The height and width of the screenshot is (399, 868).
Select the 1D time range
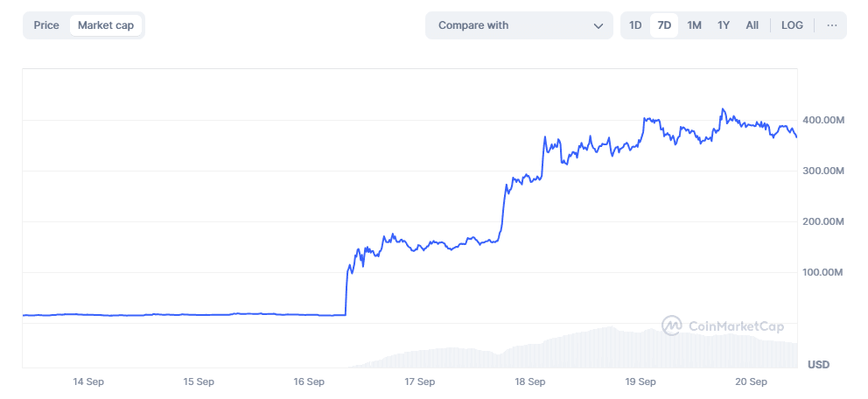point(635,25)
